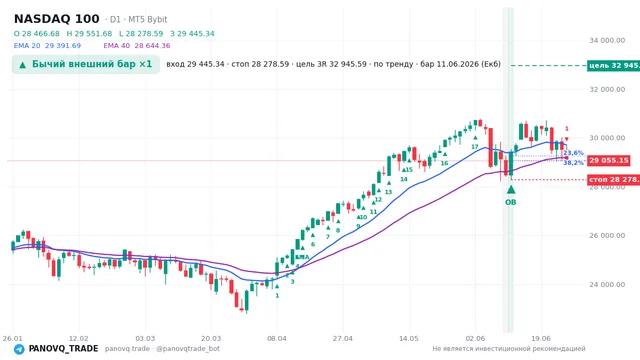Click the green target label 'цель 32 945'

click(613, 65)
